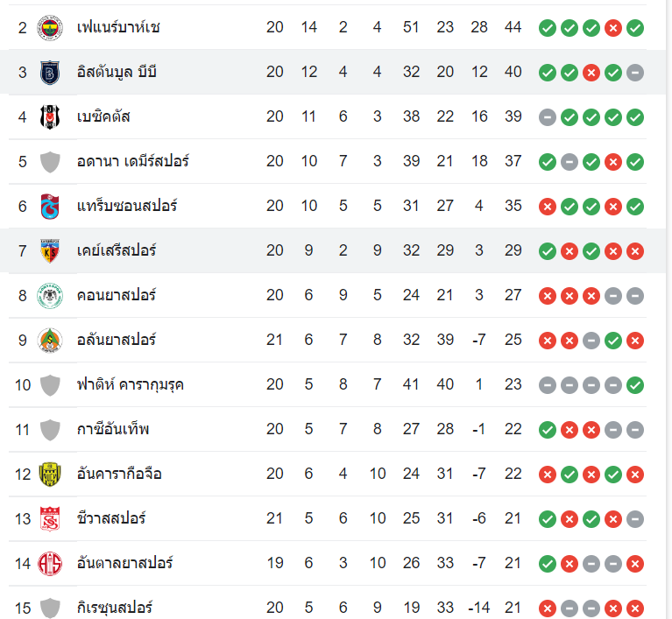
Task: Click the Sivasspor crest icon
Action: (50, 519)
